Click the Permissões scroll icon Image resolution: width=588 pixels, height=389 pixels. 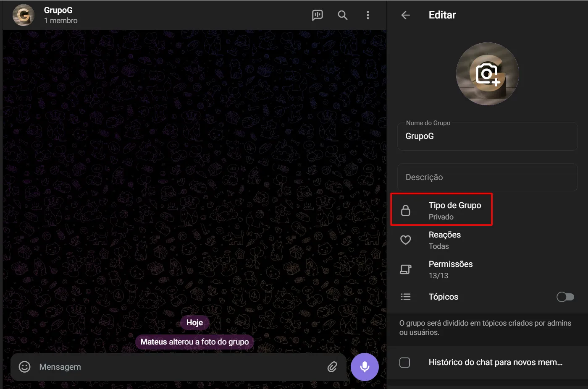[x=406, y=269]
